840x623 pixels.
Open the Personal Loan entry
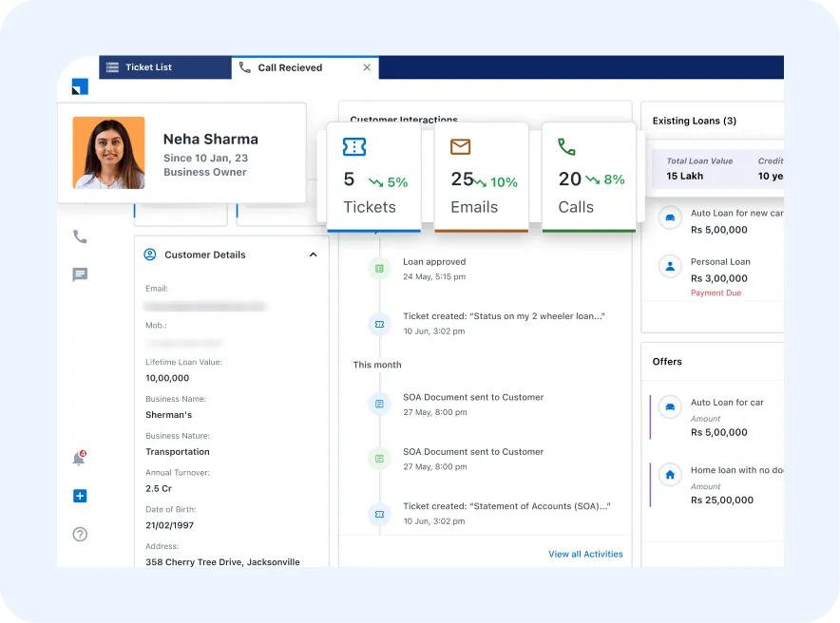719,270
